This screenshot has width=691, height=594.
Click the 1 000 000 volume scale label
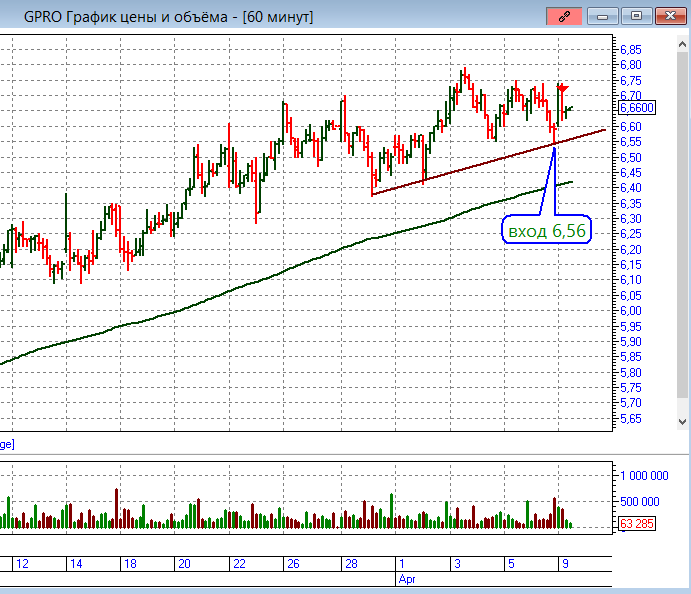click(646, 475)
